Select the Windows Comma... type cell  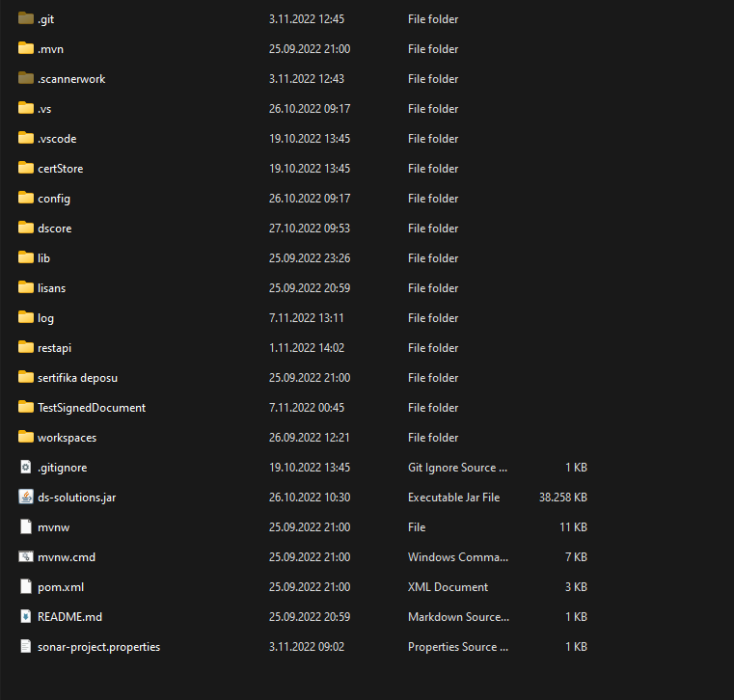point(458,557)
